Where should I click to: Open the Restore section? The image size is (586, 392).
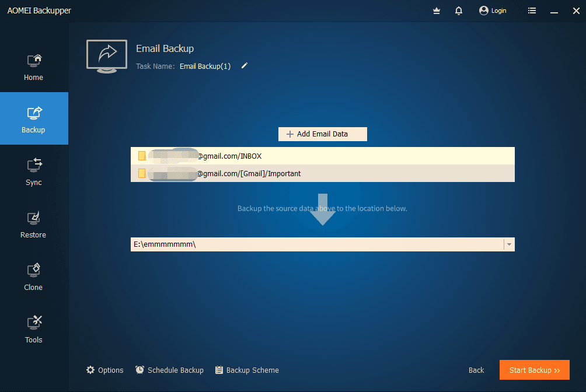tap(34, 224)
